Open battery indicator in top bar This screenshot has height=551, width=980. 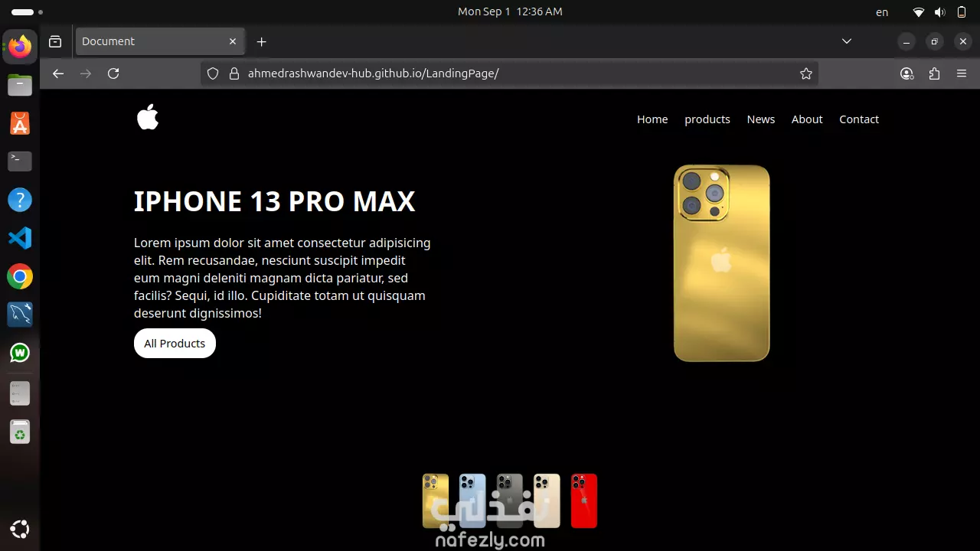962,12
